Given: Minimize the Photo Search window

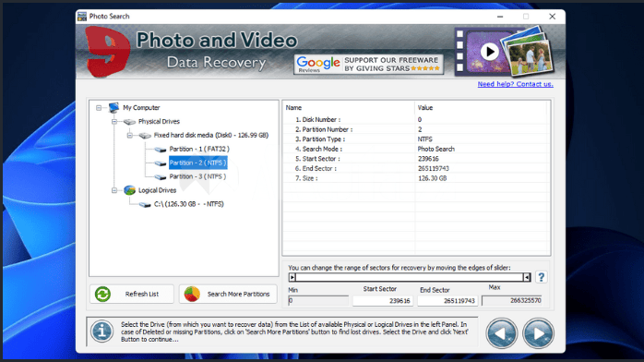Looking at the screenshot, I should (x=500, y=17).
